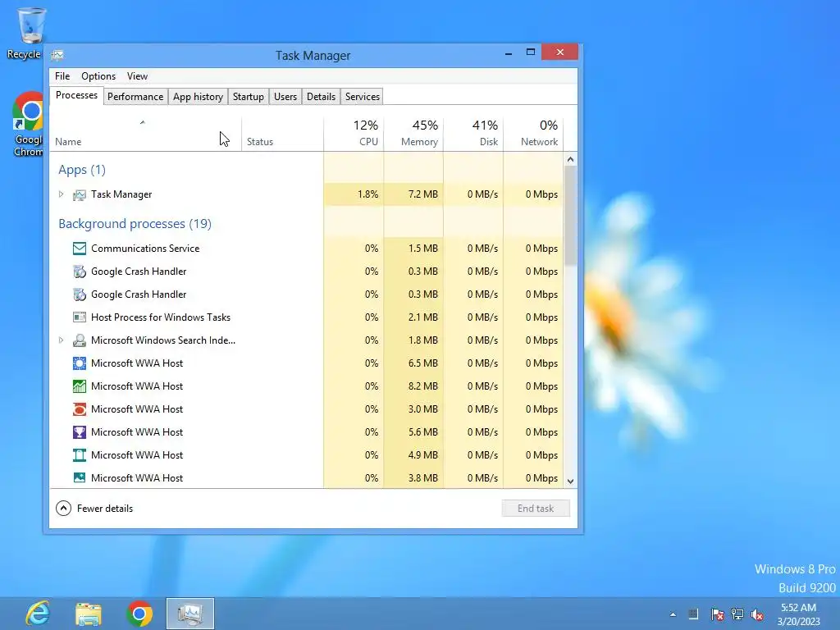The image size is (840, 630).
Task: Click the 2.1 MB memory value
Action: pyautogui.click(x=423, y=317)
